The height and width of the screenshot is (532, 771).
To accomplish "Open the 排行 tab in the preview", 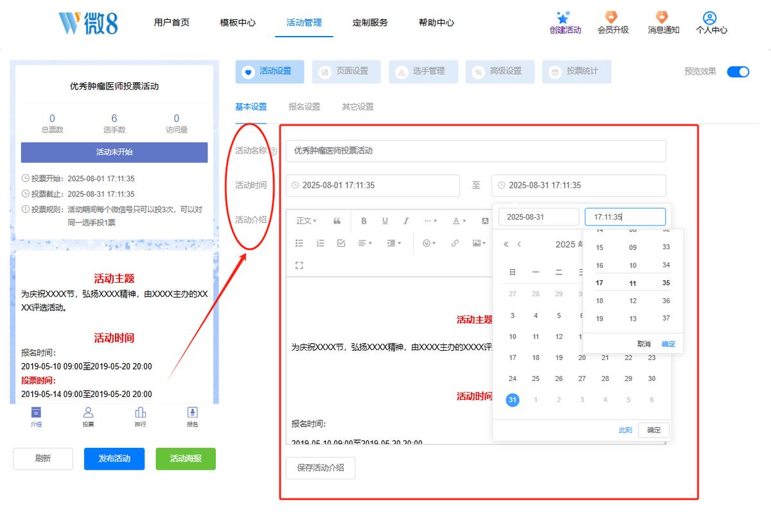I will 140,416.
